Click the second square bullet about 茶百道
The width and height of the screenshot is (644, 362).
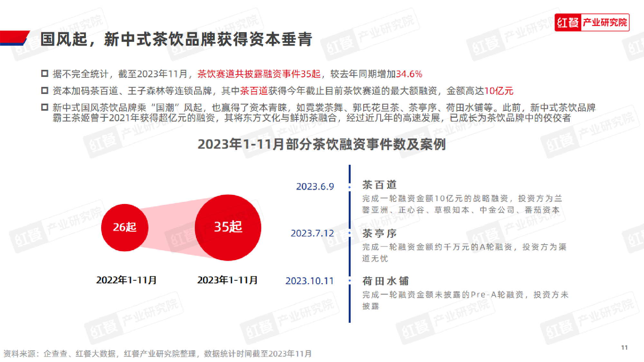point(45,90)
